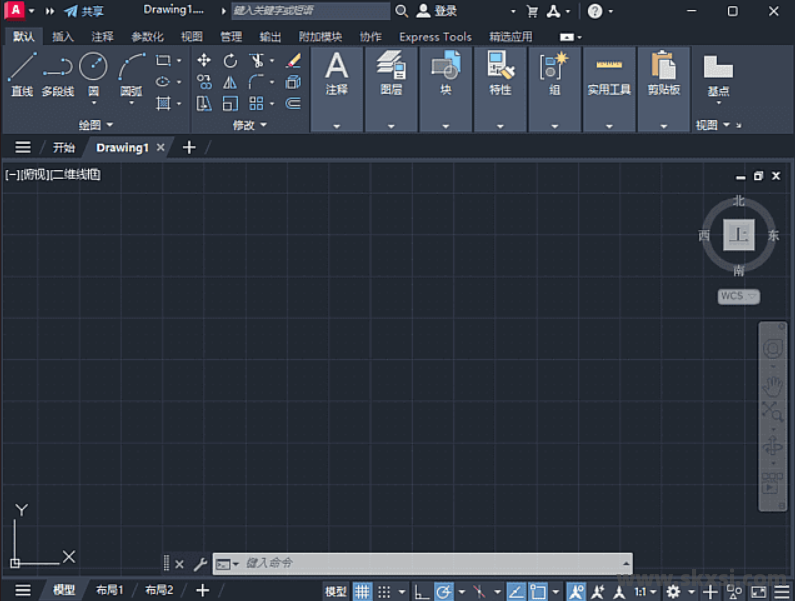The image size is (795, 601).
Task: Toggle grid display in status bar
Action: pyautogui.click(x=362, y=591)
